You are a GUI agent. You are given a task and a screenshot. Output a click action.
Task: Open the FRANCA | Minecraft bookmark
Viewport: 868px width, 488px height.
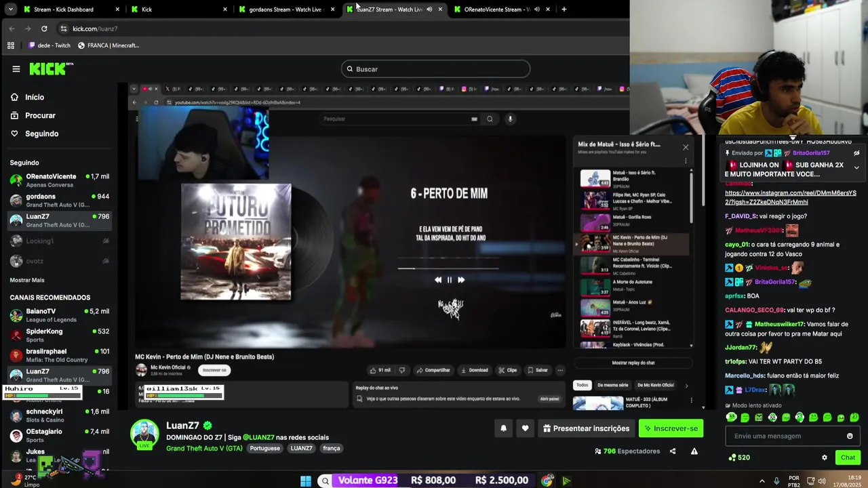tap(108, 45)
